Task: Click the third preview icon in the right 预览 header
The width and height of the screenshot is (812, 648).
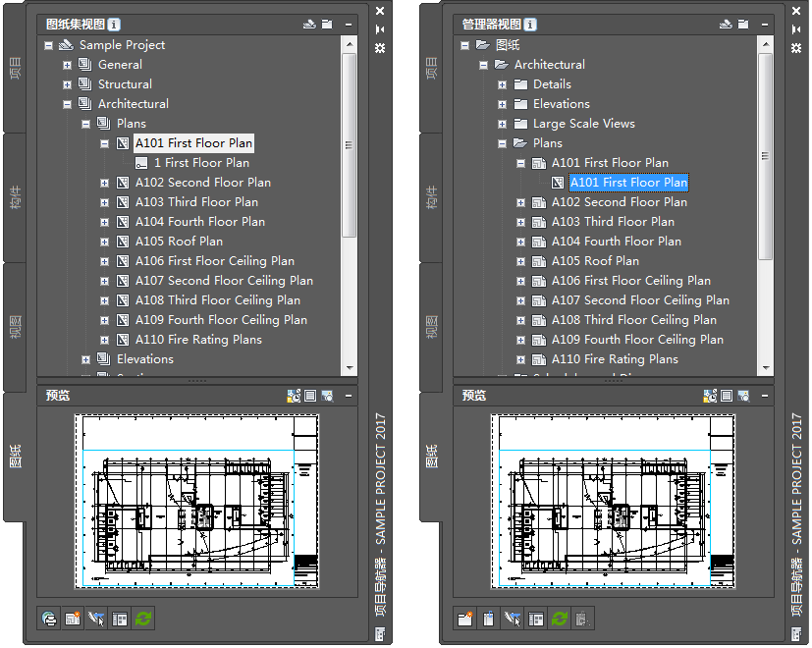Action: coord(743,397)
